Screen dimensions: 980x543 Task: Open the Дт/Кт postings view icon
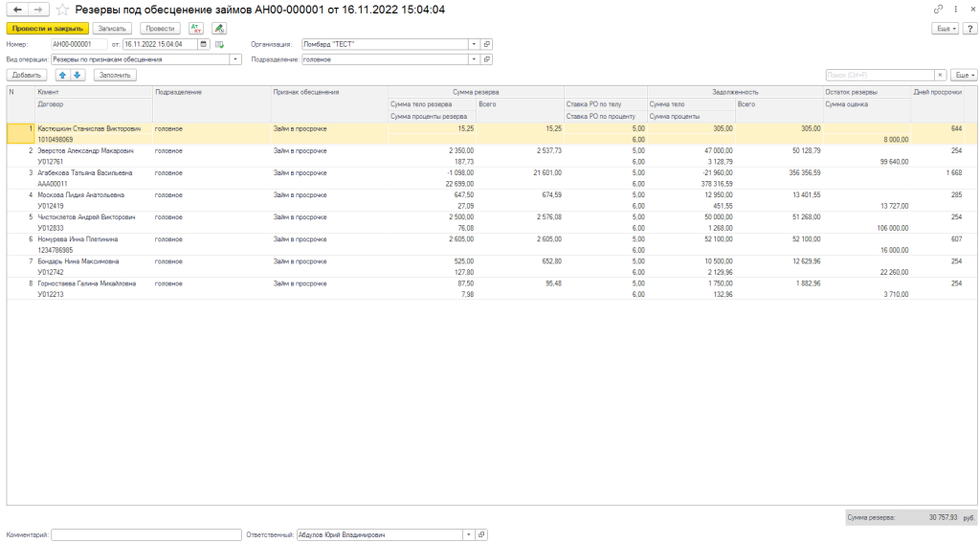point(195,29)
